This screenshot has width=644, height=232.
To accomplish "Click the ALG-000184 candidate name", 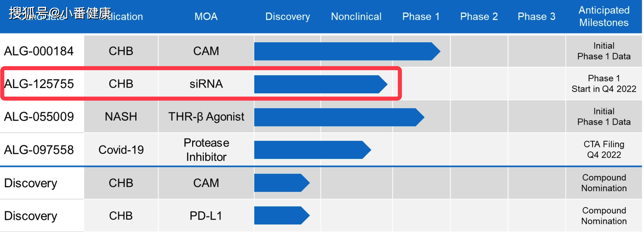I will tap(39, 51).
